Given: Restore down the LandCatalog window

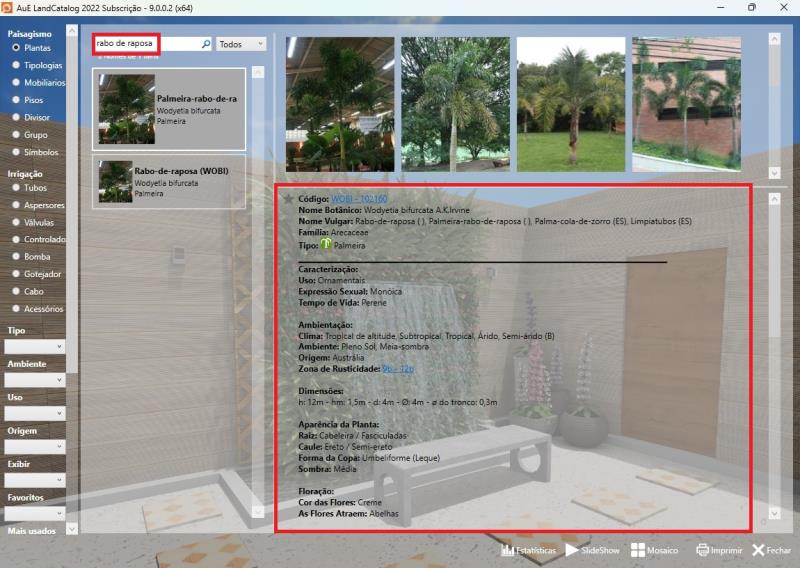Looking at the screenshot, I should (x=752, y=8).
